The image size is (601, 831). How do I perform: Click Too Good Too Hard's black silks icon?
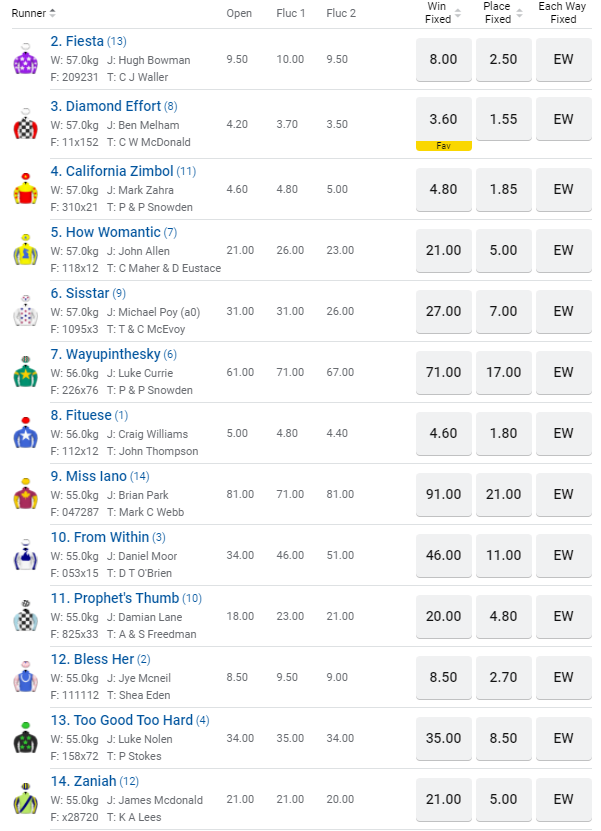[x=24, y=738]
